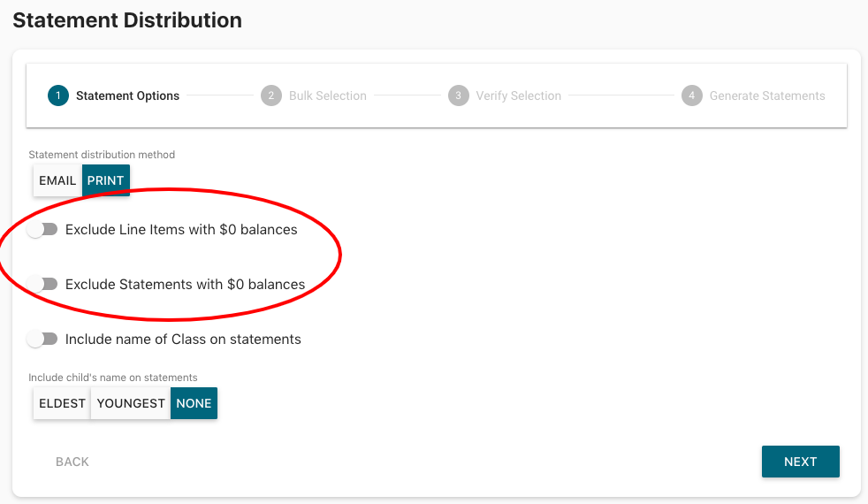Go to Bulk Selection step

327,95
